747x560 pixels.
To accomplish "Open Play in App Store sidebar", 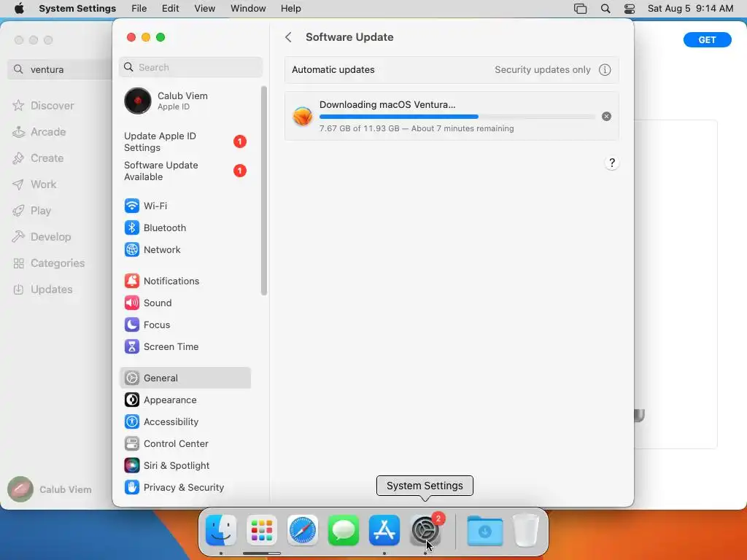I will coord(32,211).
